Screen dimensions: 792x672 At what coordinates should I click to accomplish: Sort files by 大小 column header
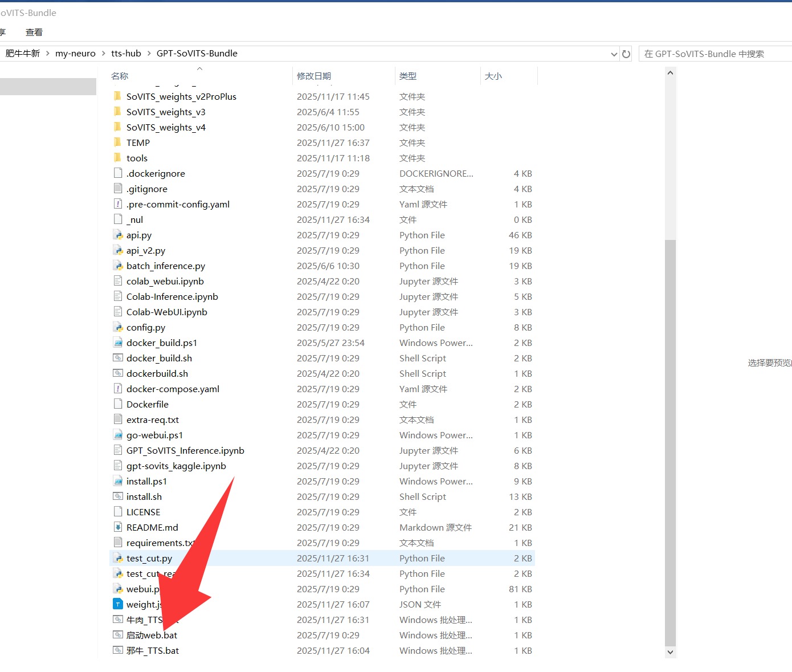[x=493, y=76]
